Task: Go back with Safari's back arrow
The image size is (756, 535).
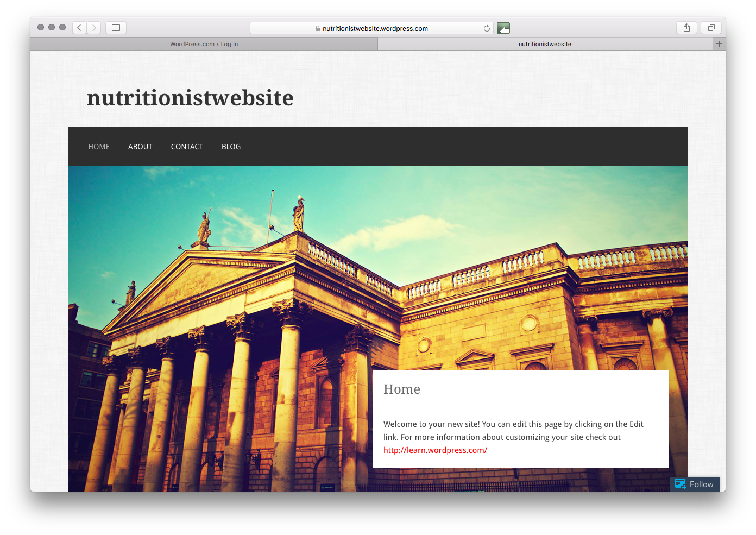Action: click(79, 28)
